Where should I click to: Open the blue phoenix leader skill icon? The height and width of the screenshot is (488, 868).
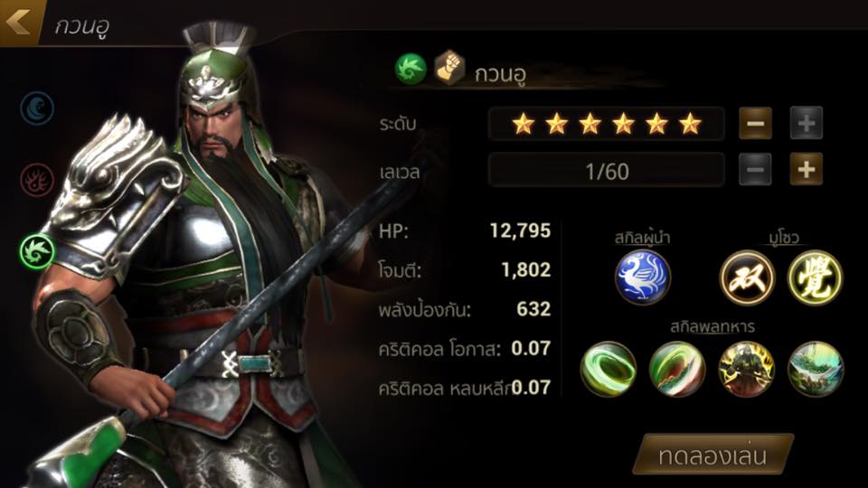(x=642, y=277)
